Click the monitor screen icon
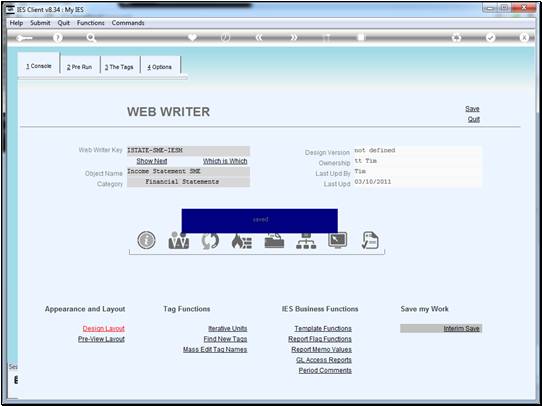The height and width of the screenshot is (406, 542). pos(338,240)
